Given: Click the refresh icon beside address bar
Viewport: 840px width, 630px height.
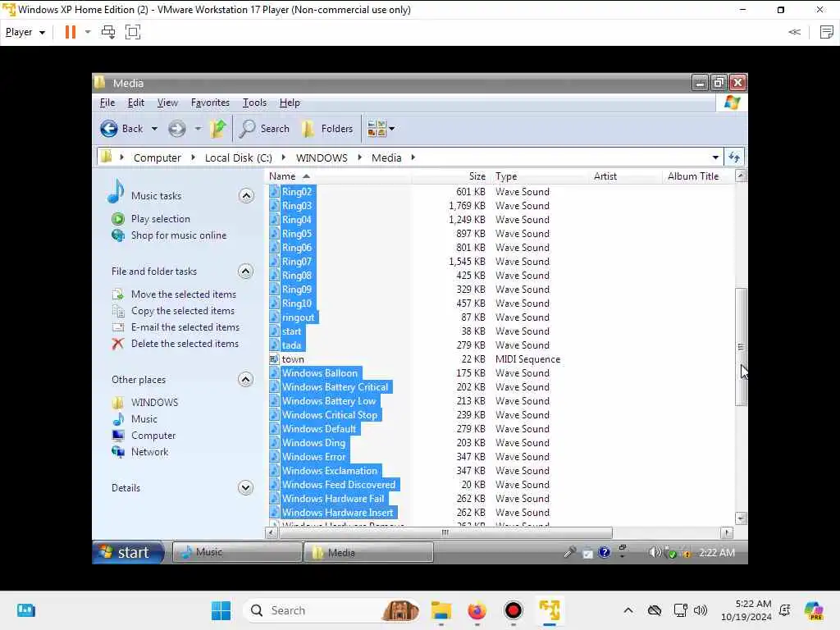Looking at the screenshot, I should 734,157.
